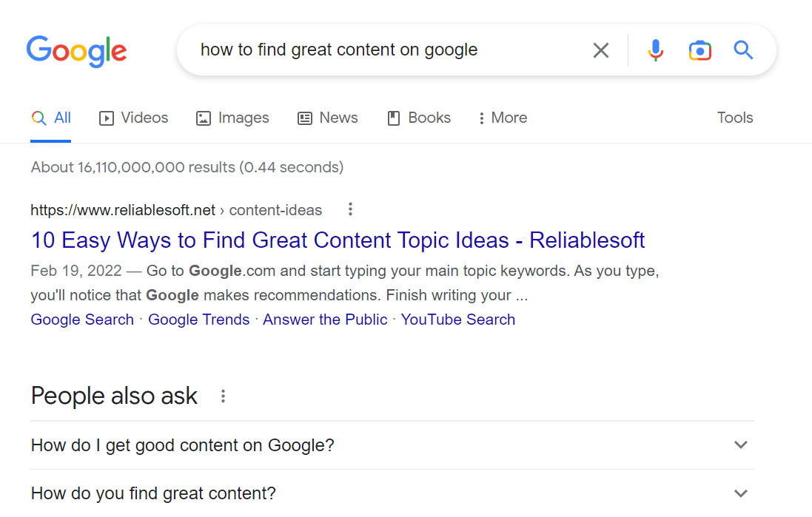Expand 'How do I get good content on Google?'
812x517 pixels.
[x=392, y=445]
